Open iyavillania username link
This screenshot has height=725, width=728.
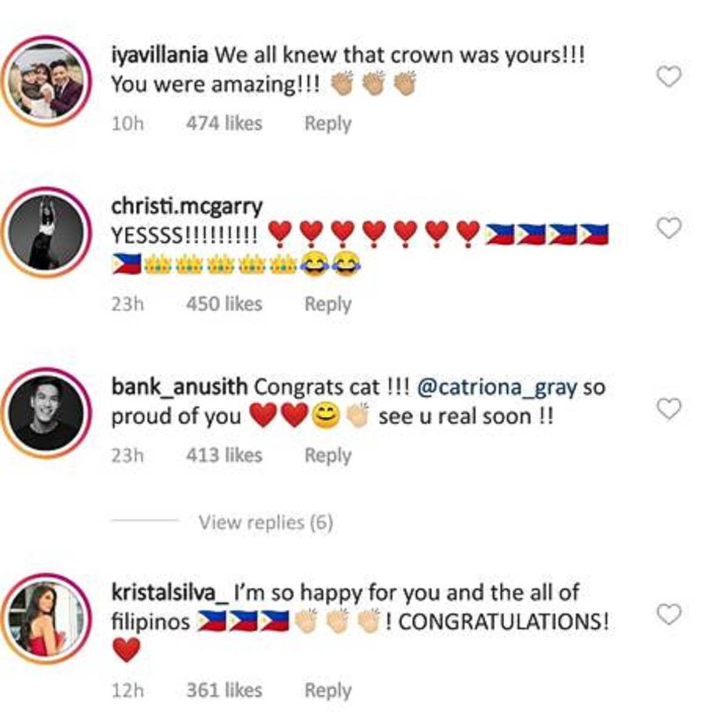[160, 55]
